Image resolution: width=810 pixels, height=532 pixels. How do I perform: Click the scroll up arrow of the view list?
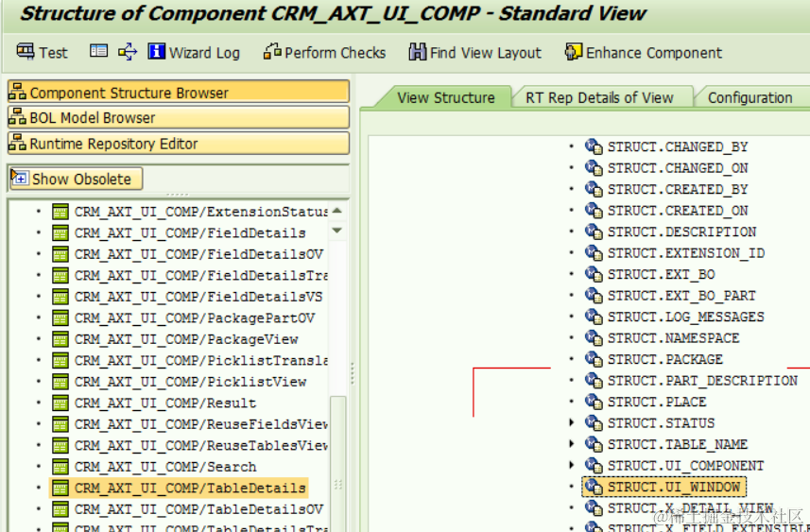coord(337,211)
